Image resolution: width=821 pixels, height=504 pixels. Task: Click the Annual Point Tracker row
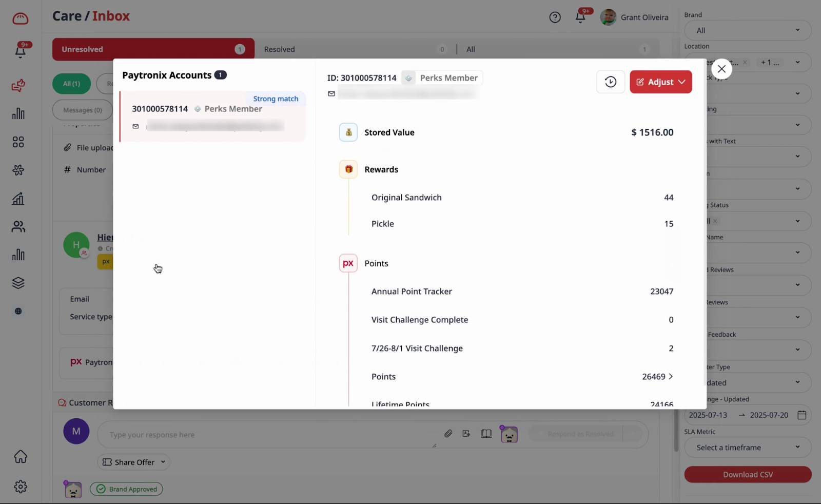pyautogui.click(x=522, y=292)
